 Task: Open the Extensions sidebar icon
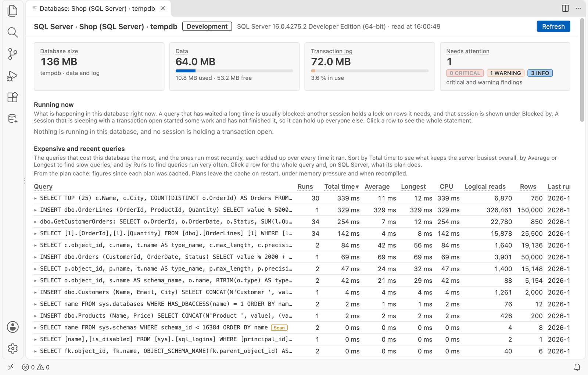pyautogui.click(x=12, y=97)
